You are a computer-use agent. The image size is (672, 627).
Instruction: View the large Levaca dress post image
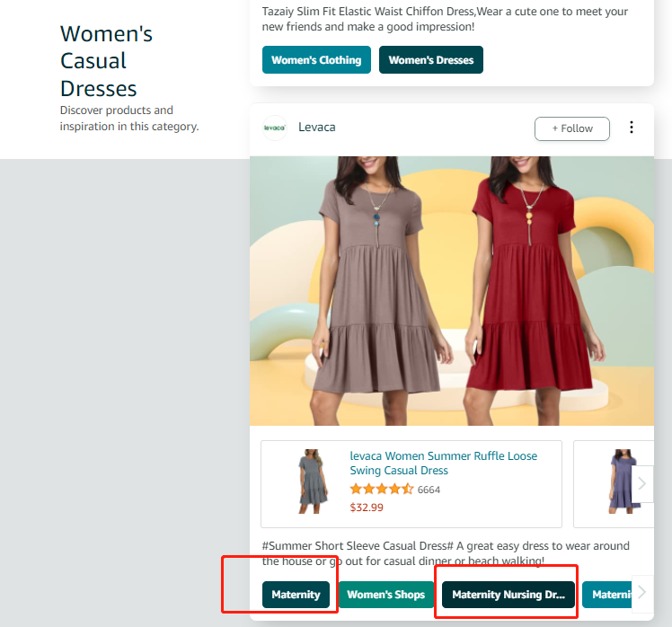click(x=452, y=290)
